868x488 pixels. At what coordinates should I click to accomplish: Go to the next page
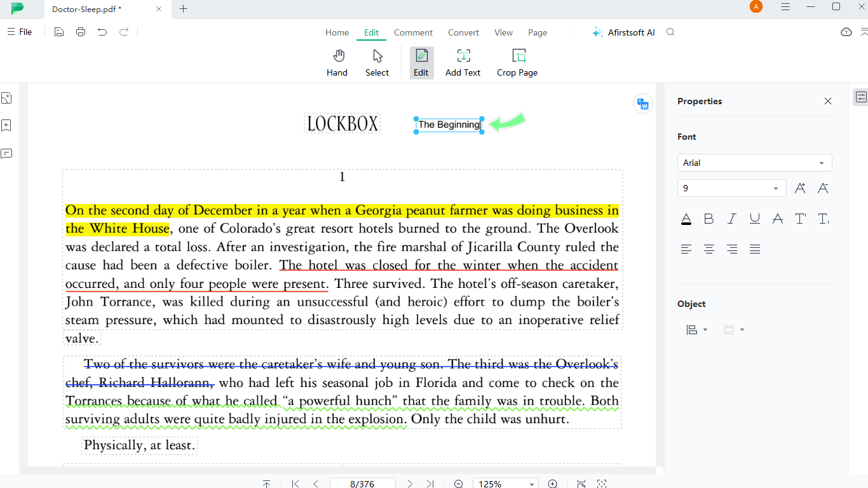click(x=410, y=484)
